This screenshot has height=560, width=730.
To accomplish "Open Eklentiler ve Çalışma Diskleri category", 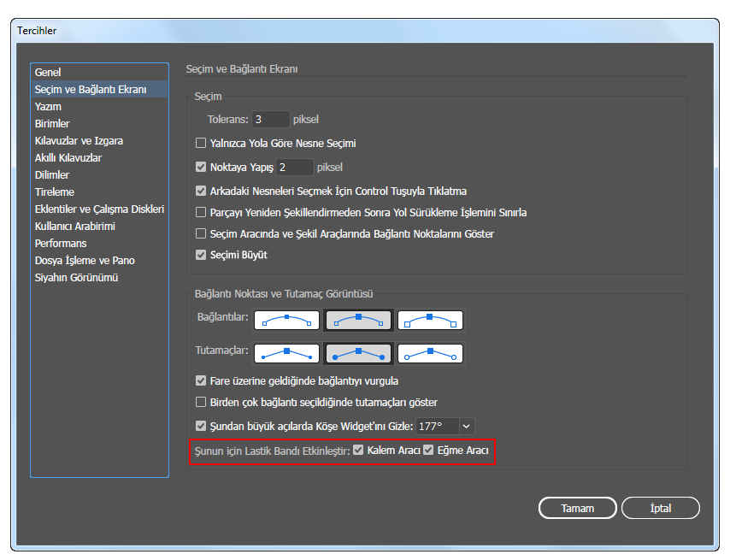I will 99,209.
